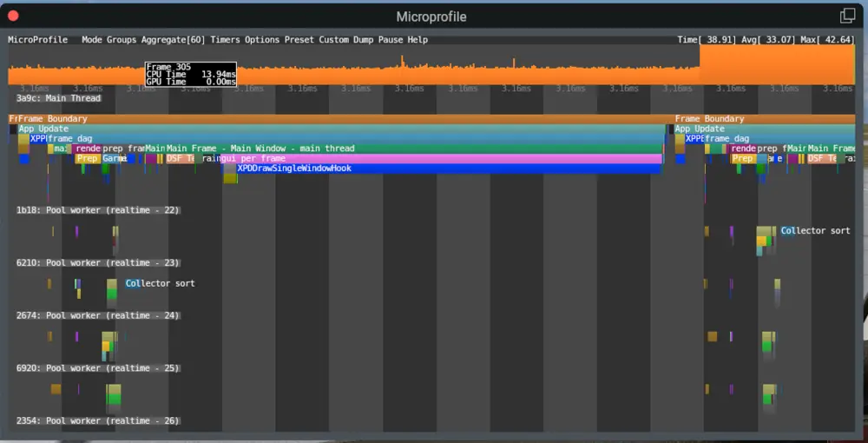Click the red close window button
This screenshot has width=868, height=443.
coord(13,16)
